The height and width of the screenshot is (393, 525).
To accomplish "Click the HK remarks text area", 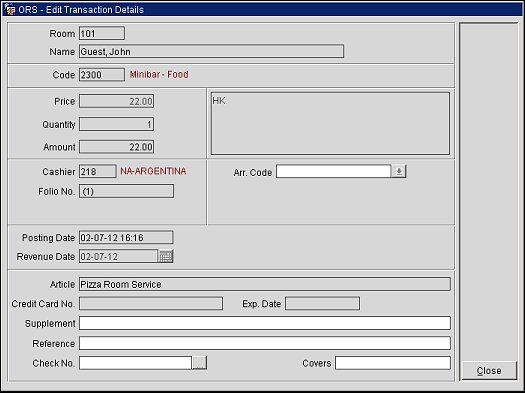I will pos(330,124).
